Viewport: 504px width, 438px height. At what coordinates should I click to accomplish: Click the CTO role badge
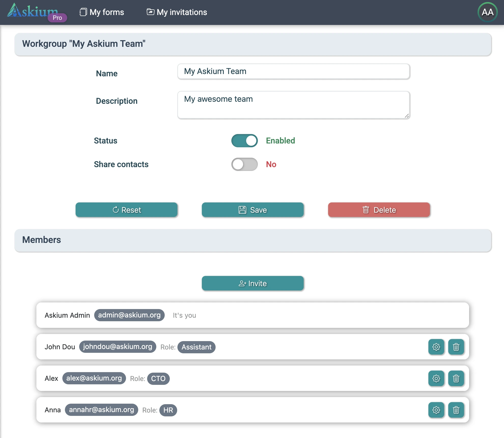pos(158,378)
